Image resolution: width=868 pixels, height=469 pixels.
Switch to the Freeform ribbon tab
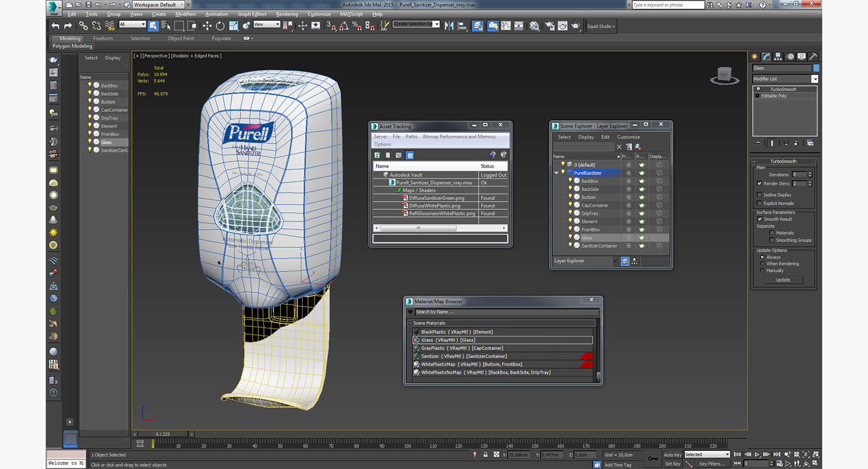click(x=103, y=39)
